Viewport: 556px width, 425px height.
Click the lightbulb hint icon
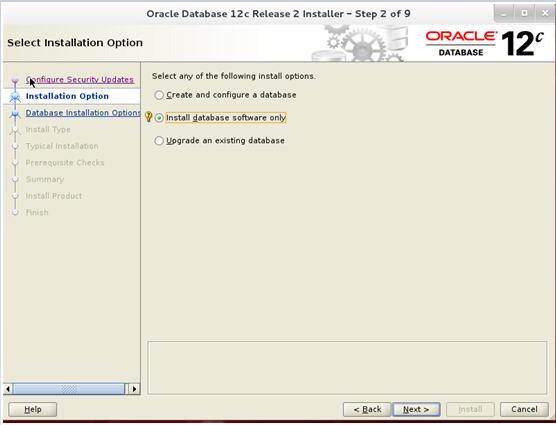[x=149, y=117]
